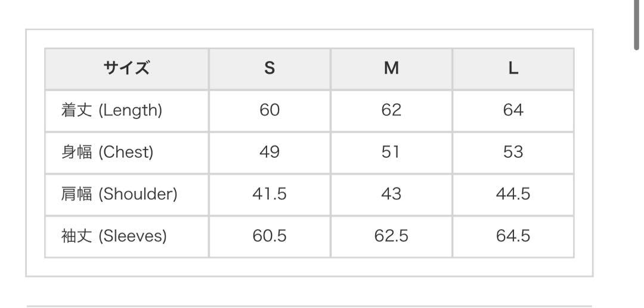Click the L length value 64
The image size is (644, 308).
[x=513, y=110]
